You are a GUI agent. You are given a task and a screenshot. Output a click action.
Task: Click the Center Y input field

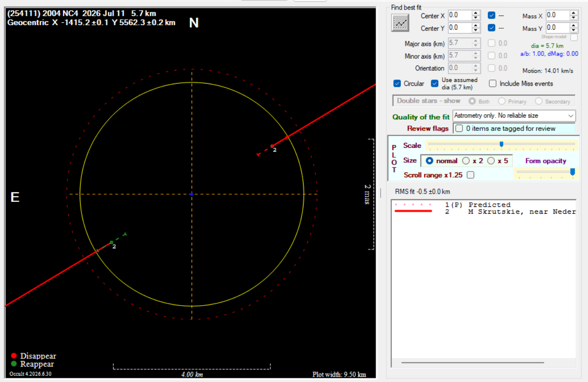point(460,28)
